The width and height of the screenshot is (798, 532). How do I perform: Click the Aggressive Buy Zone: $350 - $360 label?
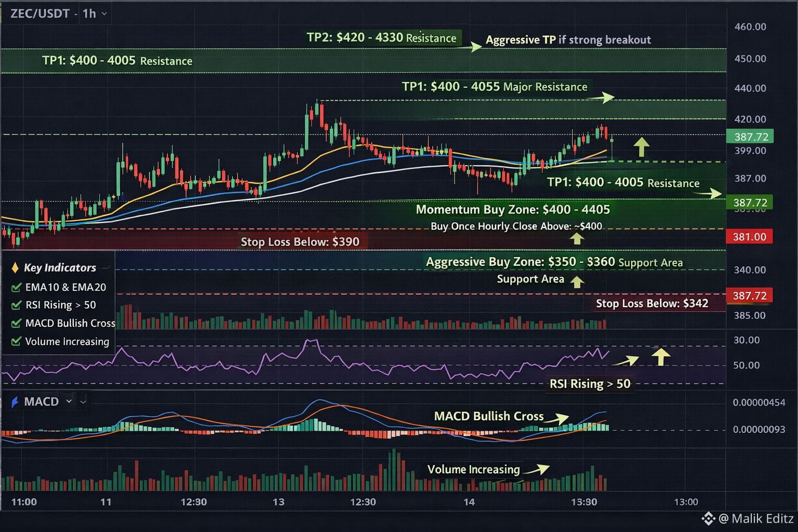[554, 262]
